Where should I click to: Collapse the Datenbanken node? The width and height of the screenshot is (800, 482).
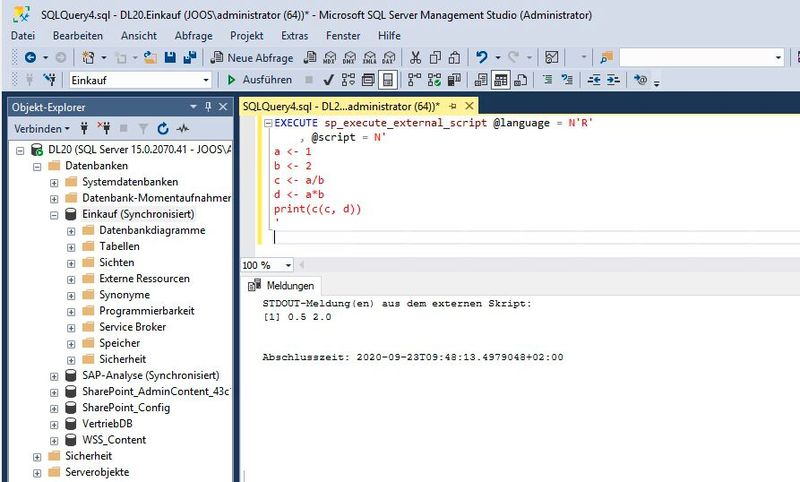(x=37, y=167)
